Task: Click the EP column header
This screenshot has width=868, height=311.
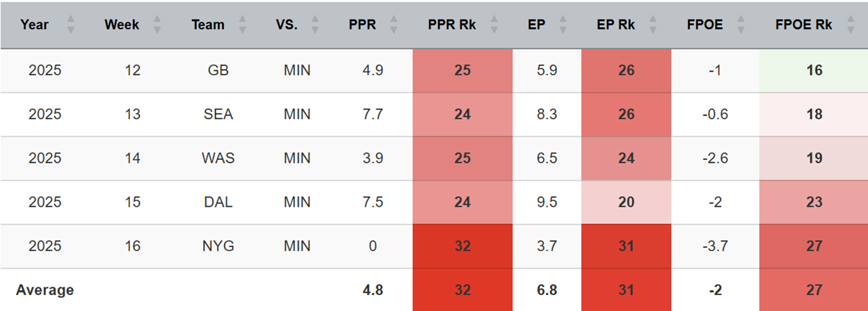Action: pos(536,25)
